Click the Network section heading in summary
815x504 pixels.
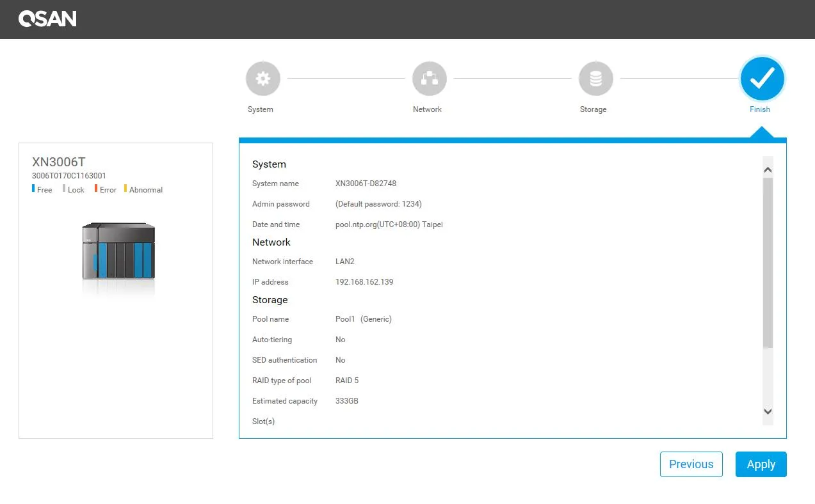(271, 242)
